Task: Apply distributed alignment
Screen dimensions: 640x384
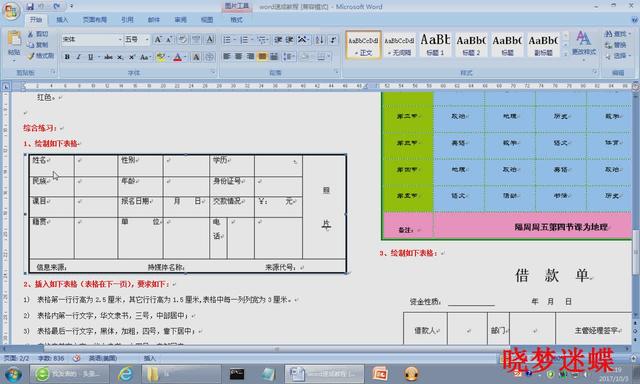Action: point(274,56)
